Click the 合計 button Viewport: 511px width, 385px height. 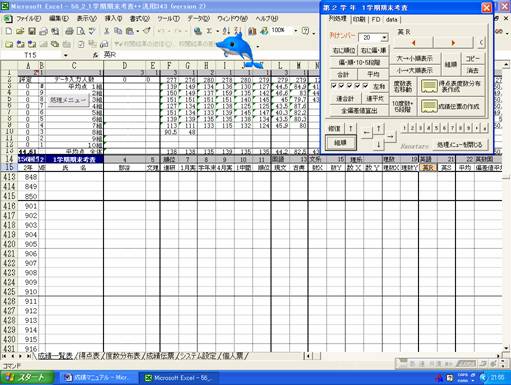(x=343, y=74)
